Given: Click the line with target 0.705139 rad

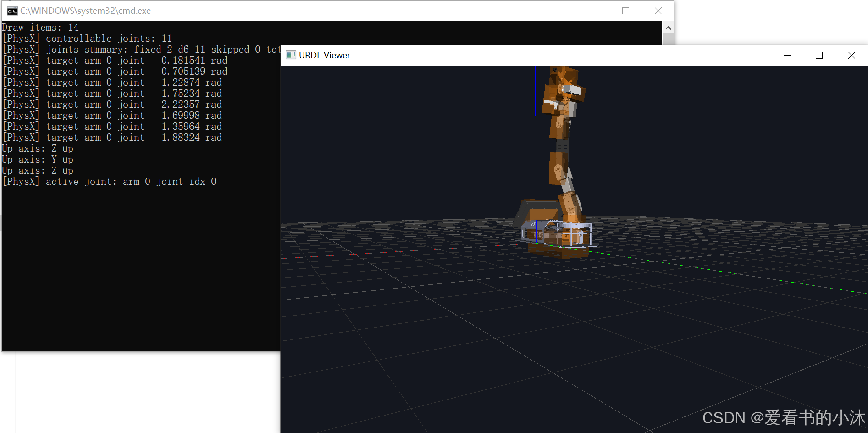Looking at the screenshot, I should click(115, 72).
